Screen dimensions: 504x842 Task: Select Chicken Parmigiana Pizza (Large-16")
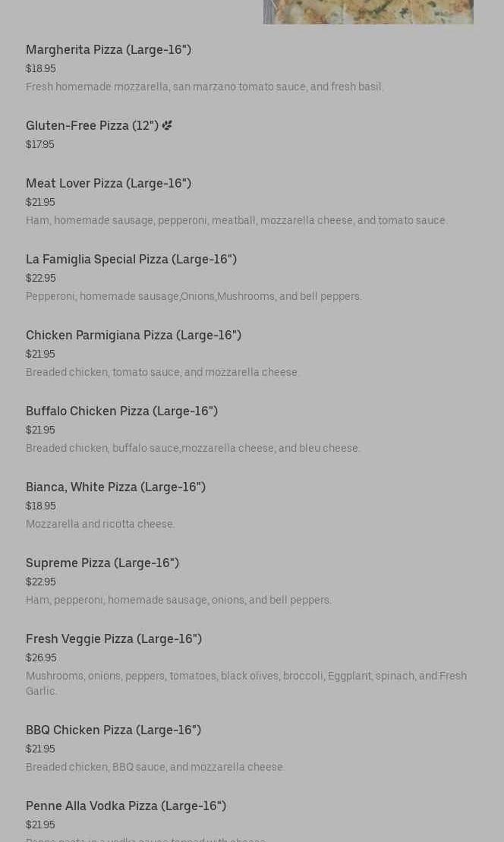[134, 336]
